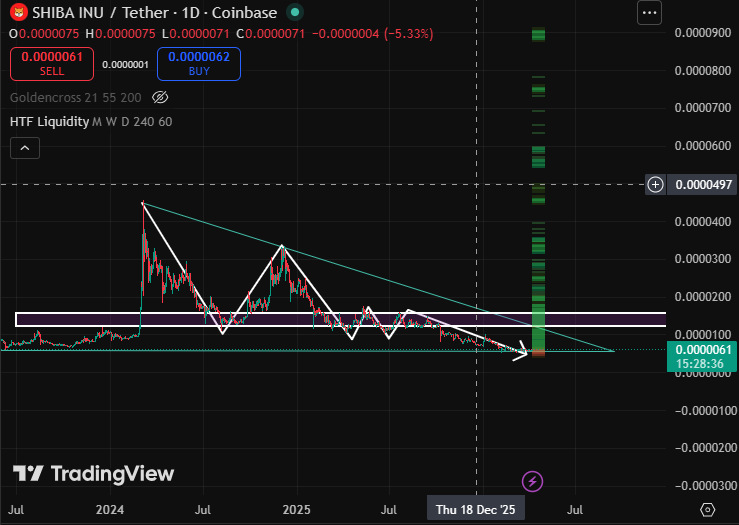Open chart settings hexagon icon at bottom right
Viewport: 739px width, 525px height.
[x=707, y=509]
